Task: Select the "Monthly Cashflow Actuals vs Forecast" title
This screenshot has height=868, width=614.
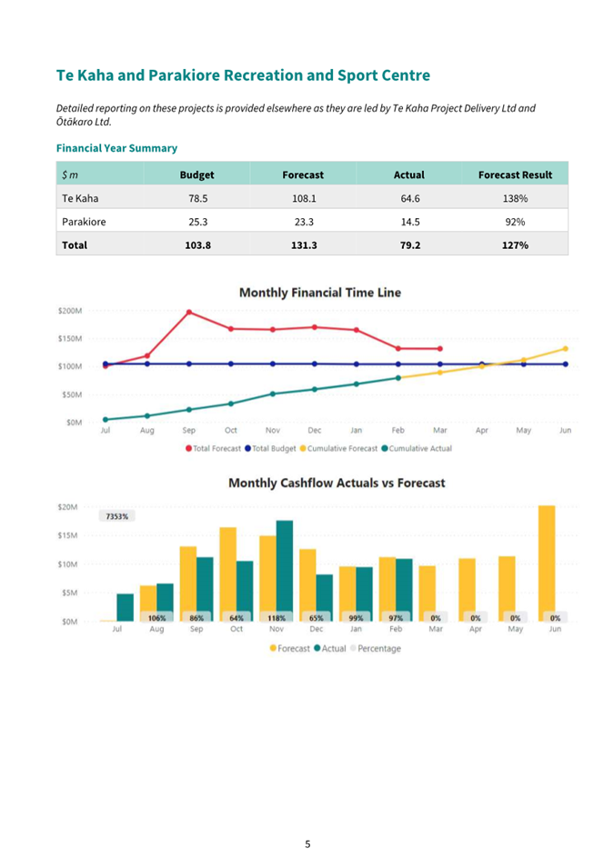Action: click(337, 484)
